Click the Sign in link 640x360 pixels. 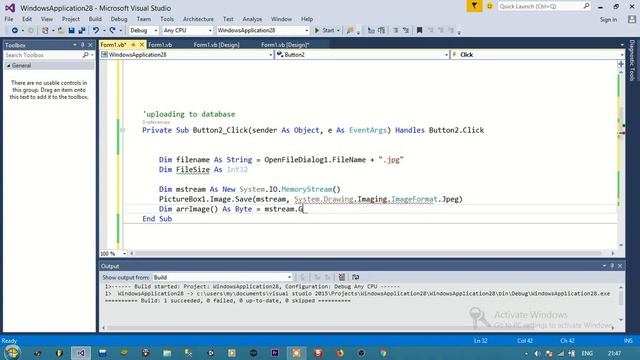click(608, 19)
